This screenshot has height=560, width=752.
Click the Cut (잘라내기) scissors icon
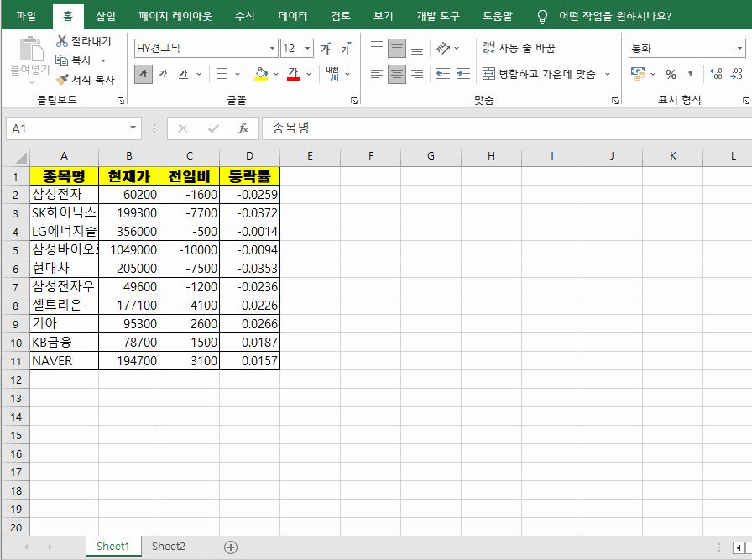pyautogui.click(x=61, y=41)
